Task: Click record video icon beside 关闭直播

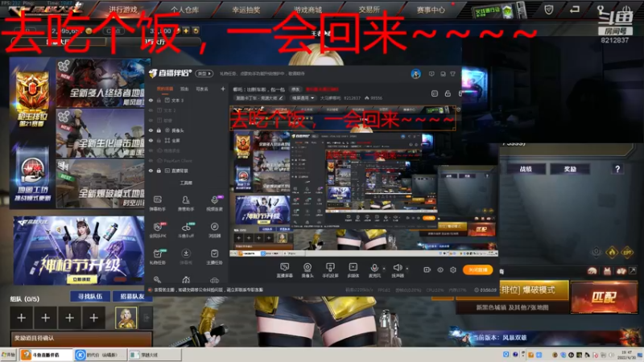Action: (427, 269)
